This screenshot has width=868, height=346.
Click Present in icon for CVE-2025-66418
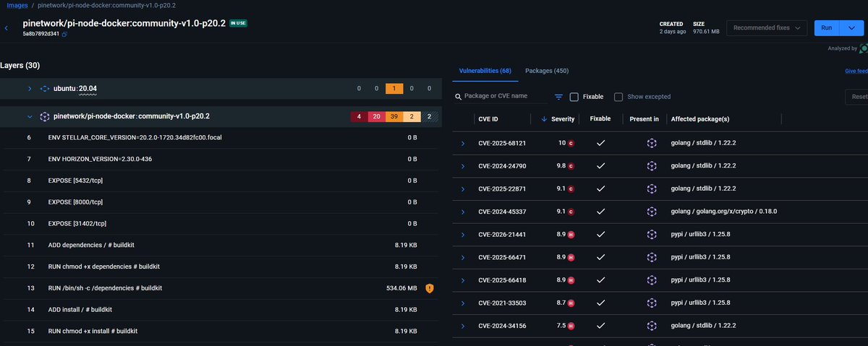[651, 280]
